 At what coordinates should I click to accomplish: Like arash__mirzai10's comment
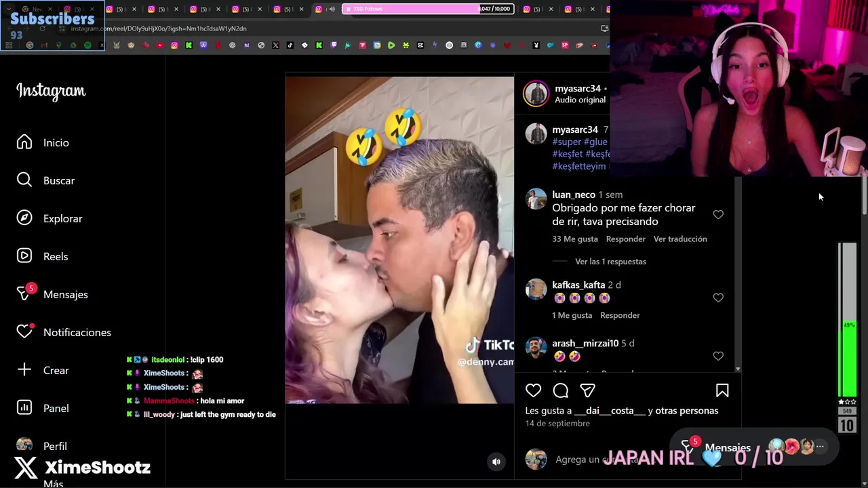click(x=718, y=356)
